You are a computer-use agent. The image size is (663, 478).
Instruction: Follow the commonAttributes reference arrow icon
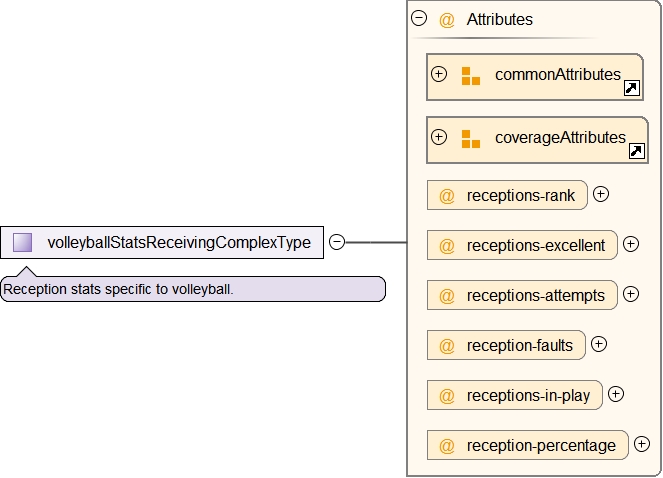click(x=632, y=89)
